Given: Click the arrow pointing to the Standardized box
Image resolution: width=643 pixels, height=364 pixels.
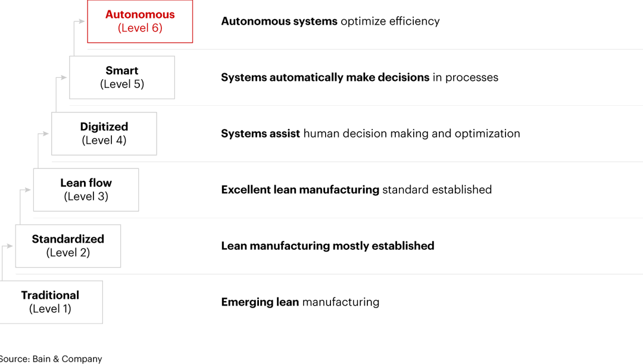Looking at the screenshot, I should (9, 246).
